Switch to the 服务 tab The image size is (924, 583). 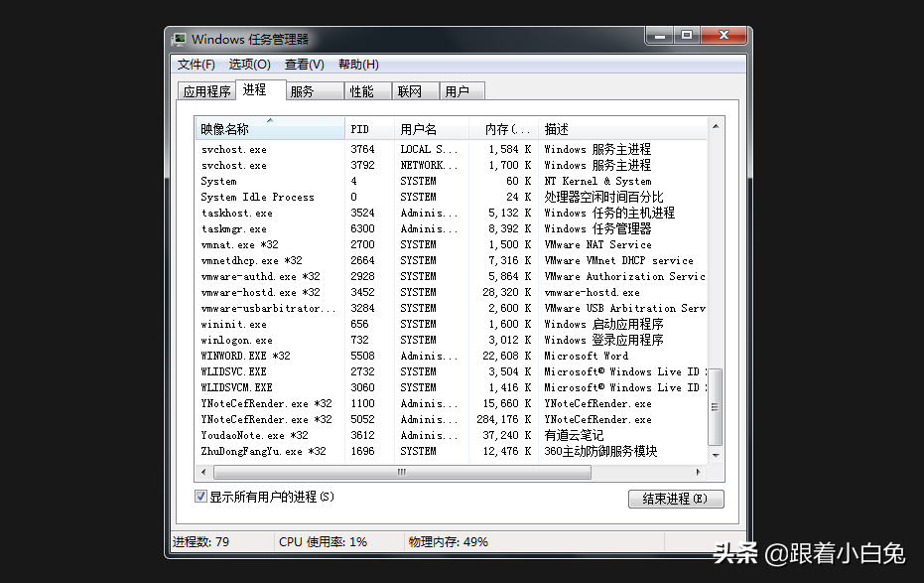coord(314,91)
